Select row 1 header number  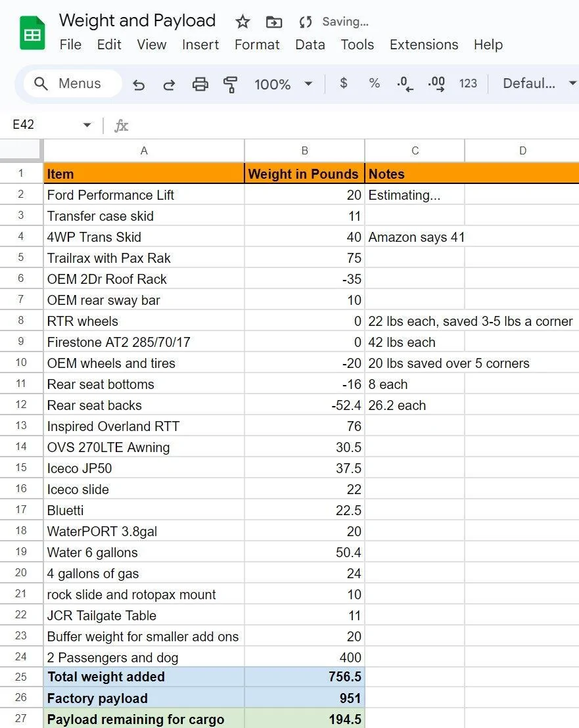[21, 173]
